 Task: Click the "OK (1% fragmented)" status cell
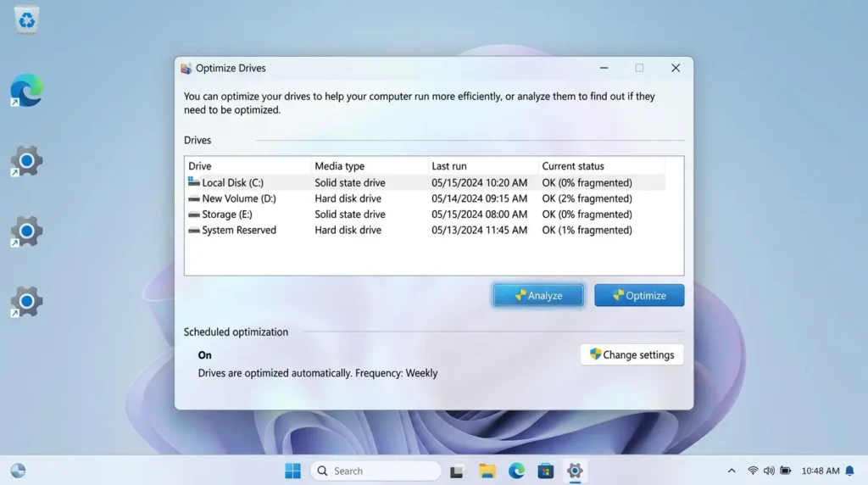[587, 230]
